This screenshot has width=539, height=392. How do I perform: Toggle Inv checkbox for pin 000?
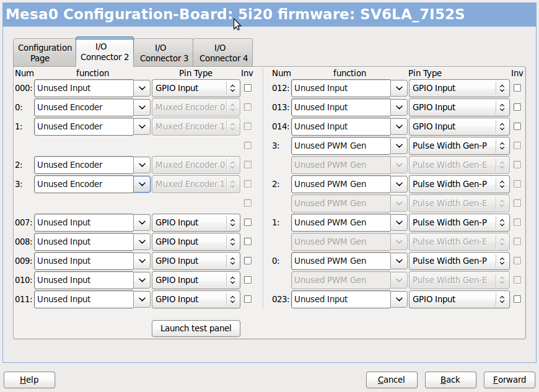coord(247,88)
